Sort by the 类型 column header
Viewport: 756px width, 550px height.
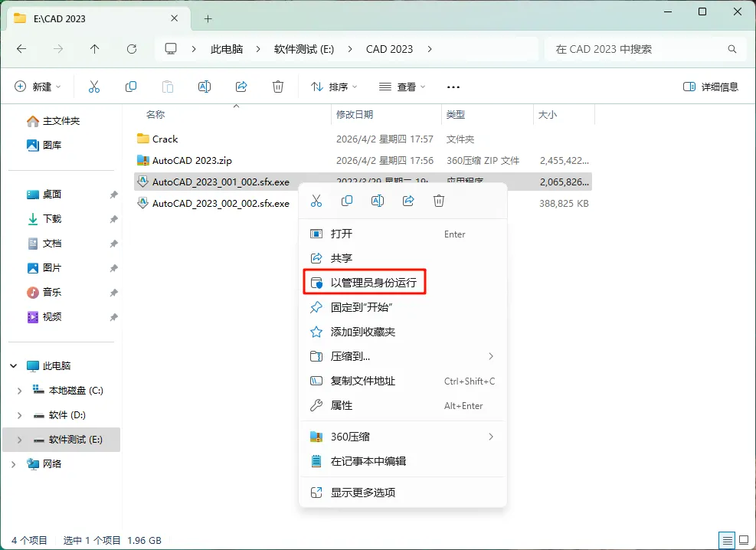tap(455, 115)
